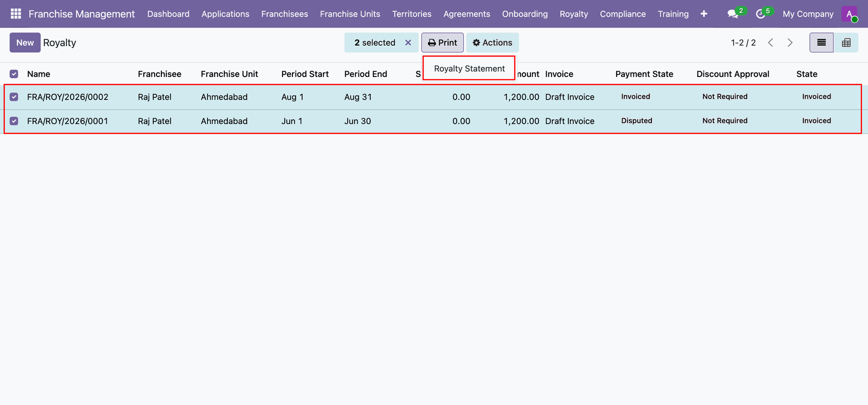Sort by the Name column header
Viewport: 868px width, 405px height.
click(38, 74)
